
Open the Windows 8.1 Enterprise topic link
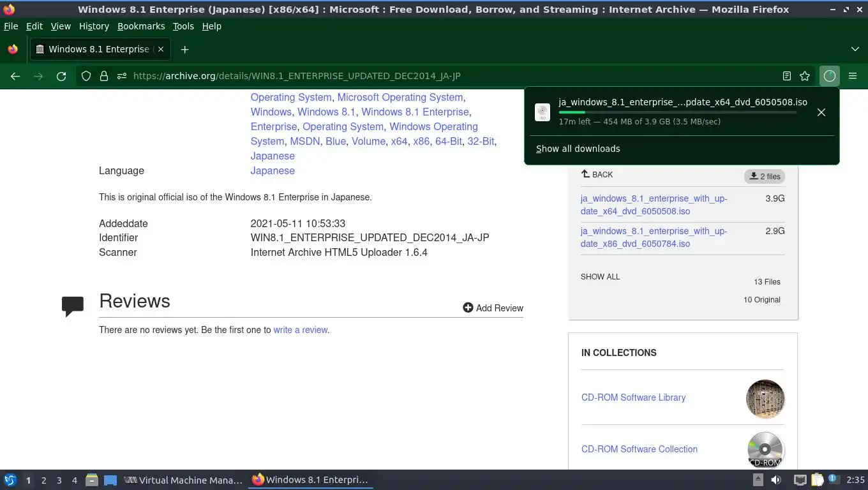415,112
